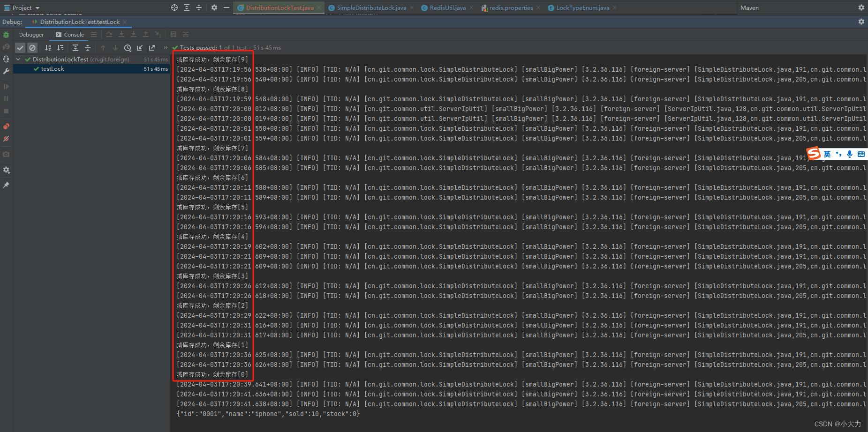Click the green bug Rerun debug icon

tap(6, 35)
